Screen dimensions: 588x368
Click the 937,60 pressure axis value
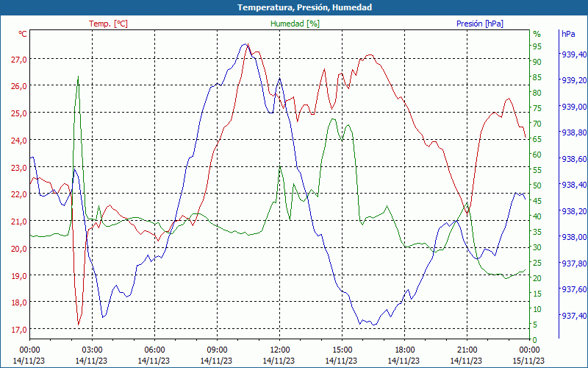pyautogui.click(x=574, y=289)
